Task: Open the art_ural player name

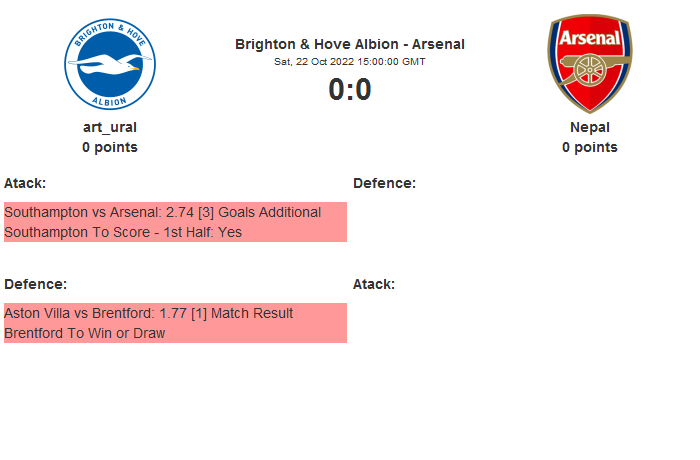Action: (110, 127)
